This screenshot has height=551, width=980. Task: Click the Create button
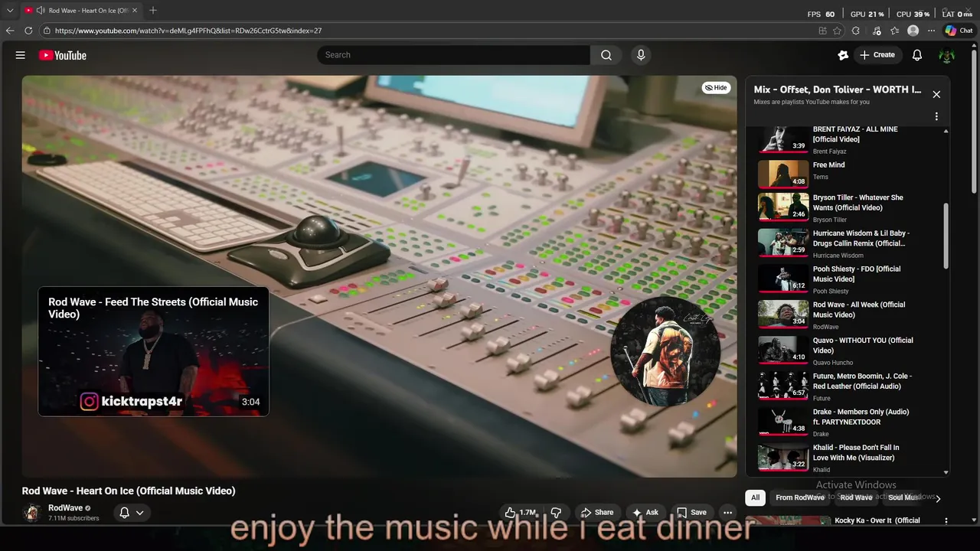coord(877,55)
